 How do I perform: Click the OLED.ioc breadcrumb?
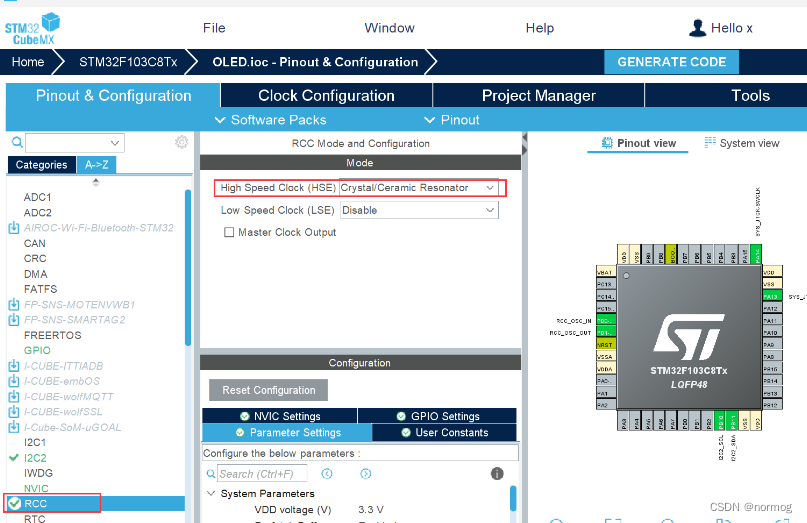coord(315,62)
